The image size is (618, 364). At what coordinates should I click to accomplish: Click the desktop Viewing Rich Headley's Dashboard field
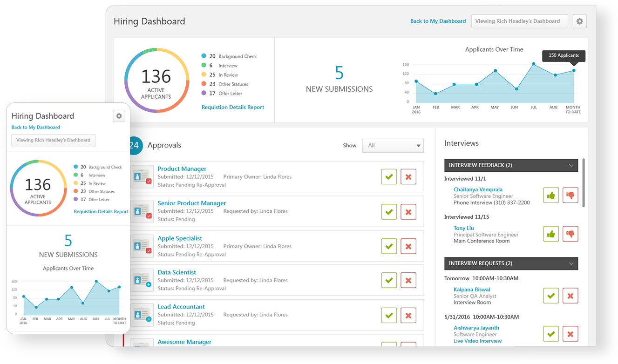point(519,21)
